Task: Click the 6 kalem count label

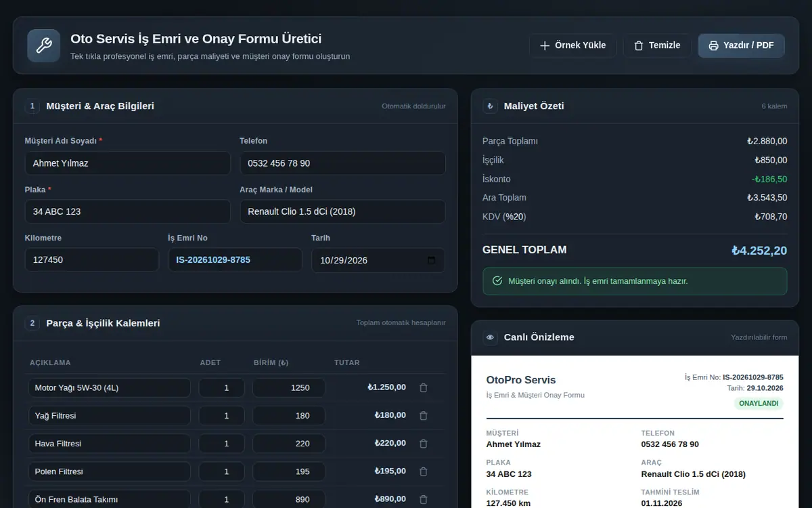Action: coord(774,106)
